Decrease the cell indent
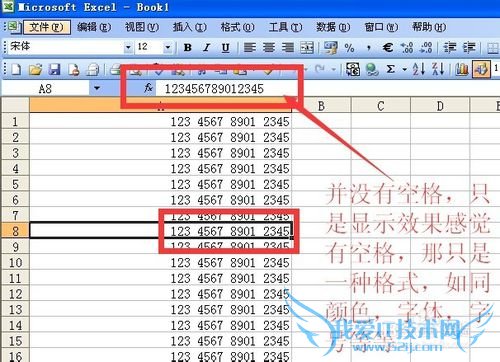500x362 pixels. [450, 48]
